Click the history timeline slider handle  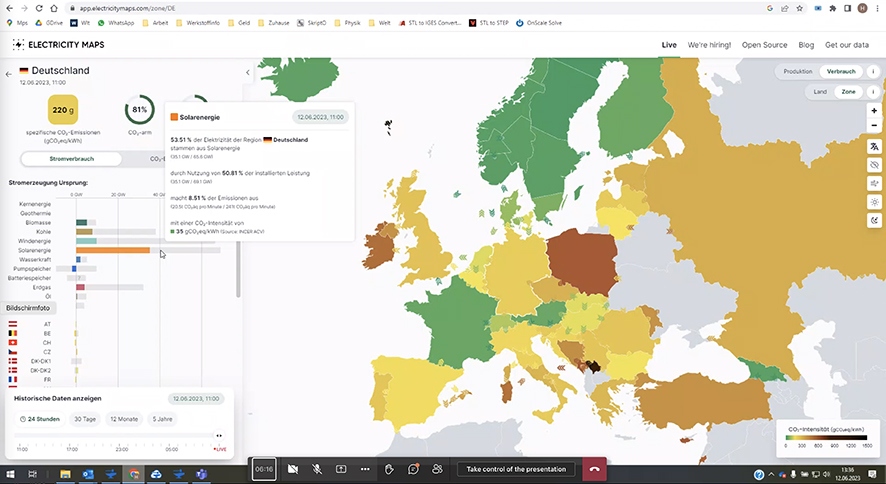click(219, 435)
